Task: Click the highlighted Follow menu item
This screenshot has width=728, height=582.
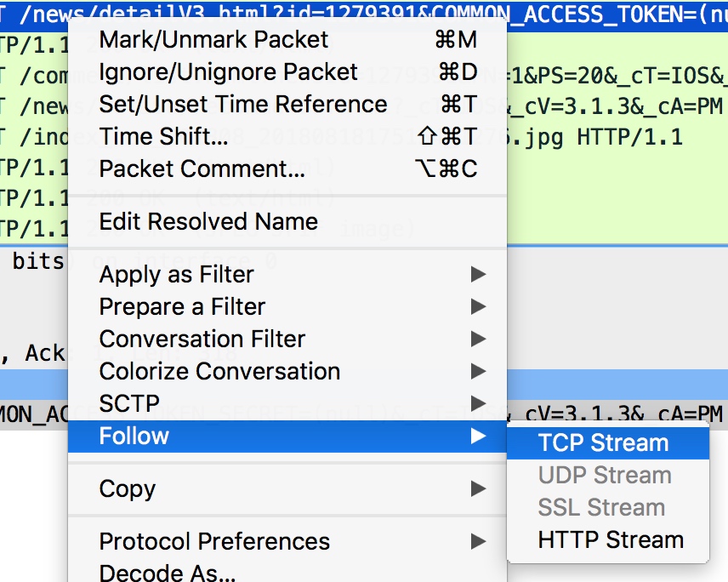Action: [287, 436]
